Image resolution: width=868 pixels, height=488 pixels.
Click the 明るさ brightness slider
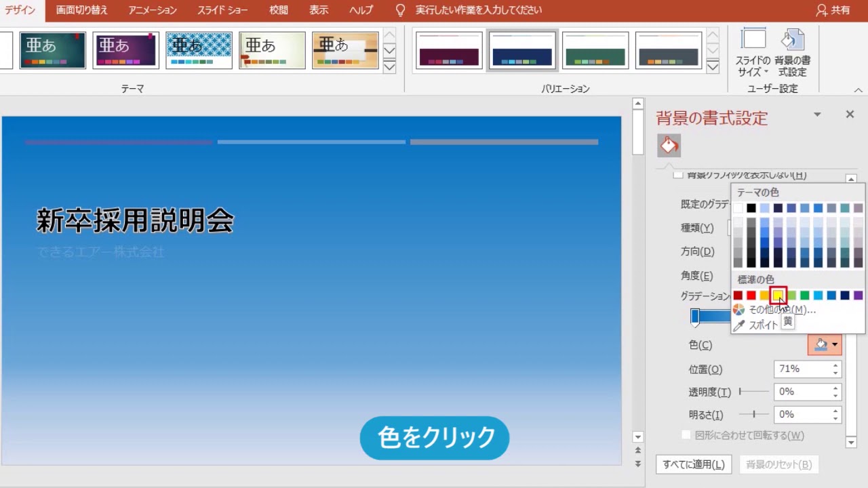[x=754, y=414]
